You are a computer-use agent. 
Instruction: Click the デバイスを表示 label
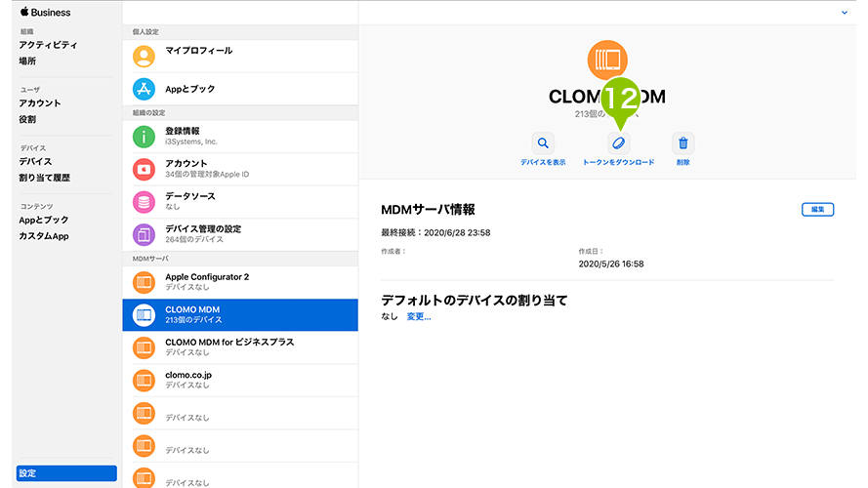543,162
